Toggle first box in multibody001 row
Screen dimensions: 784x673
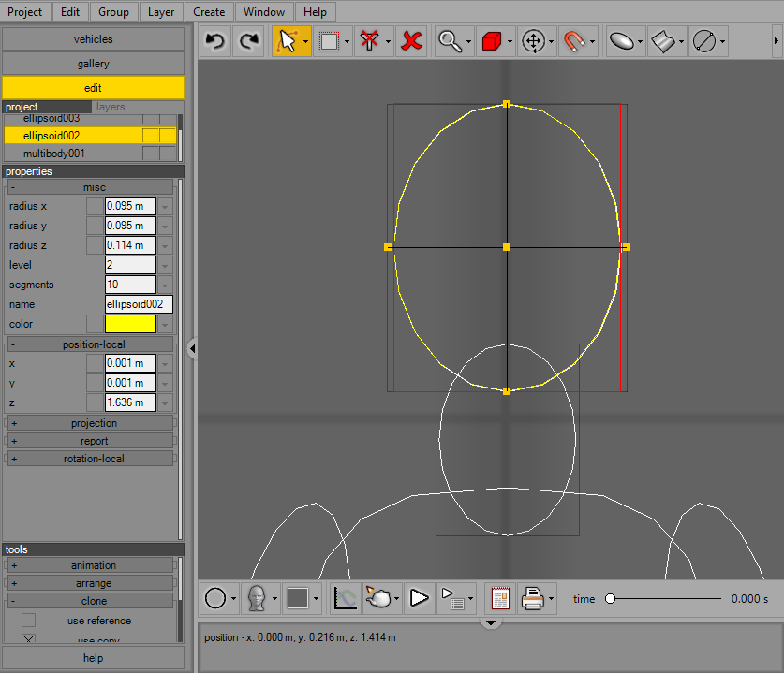tap(151, 154)
